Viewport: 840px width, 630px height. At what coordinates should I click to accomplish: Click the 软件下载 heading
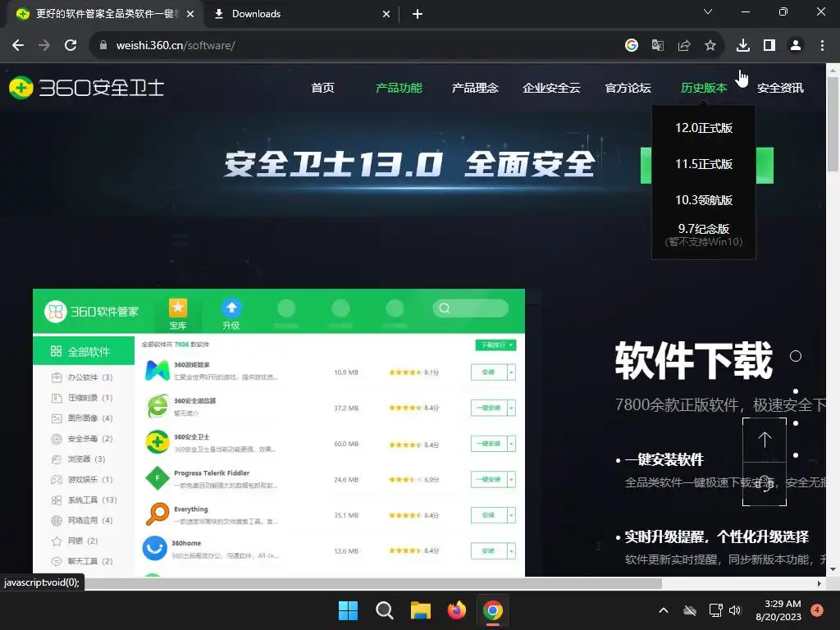tap(694, 361)
